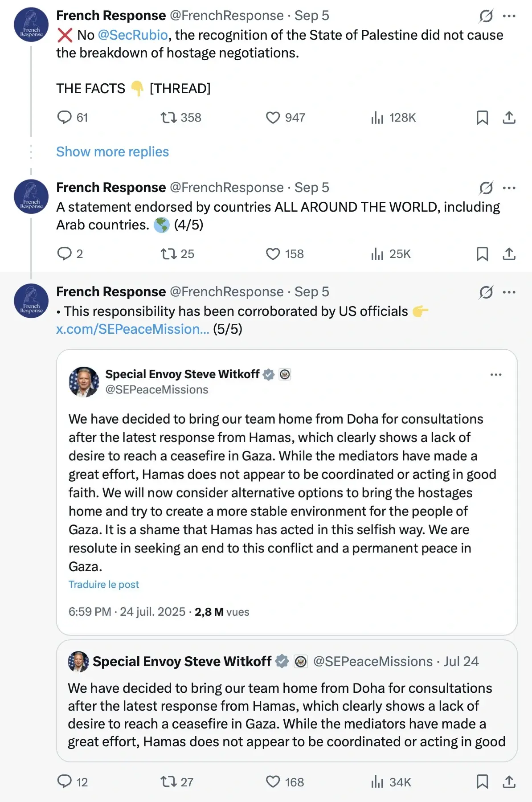This screenshot has height=802, width=532.
Task: Open x.com/SEPeaceMission link
Action: (x=132, y=329)
